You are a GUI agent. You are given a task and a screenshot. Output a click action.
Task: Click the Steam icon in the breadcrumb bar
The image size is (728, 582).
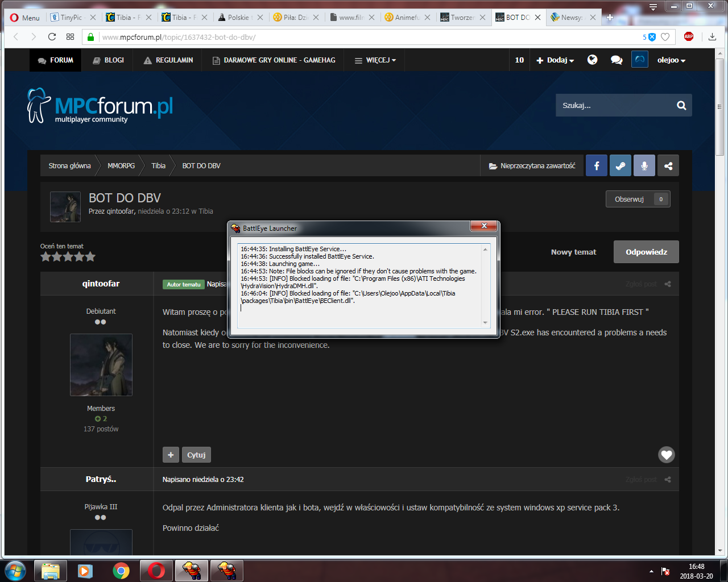pyautogui.click(x=621, y=166)
